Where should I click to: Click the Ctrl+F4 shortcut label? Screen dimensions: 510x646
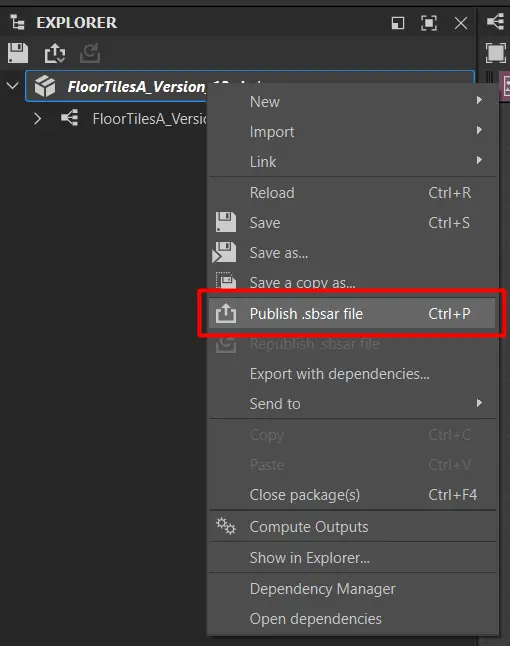453,494
